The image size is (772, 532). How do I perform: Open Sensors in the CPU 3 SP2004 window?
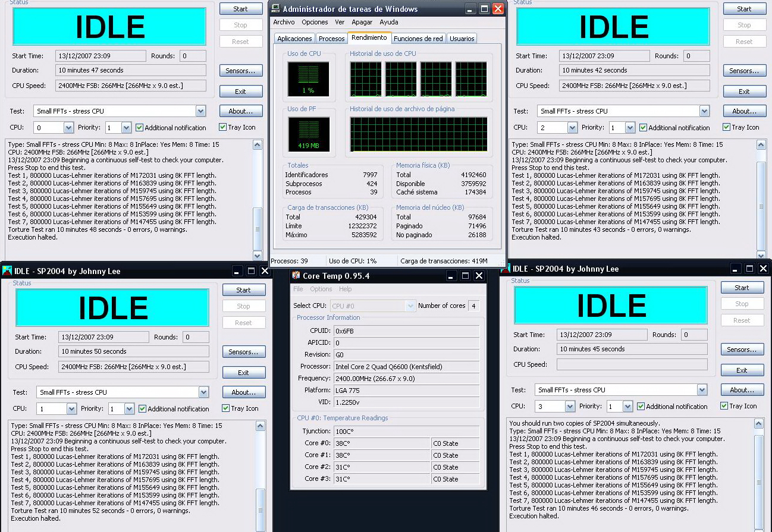pyautogui.click(x=742, y=350)
